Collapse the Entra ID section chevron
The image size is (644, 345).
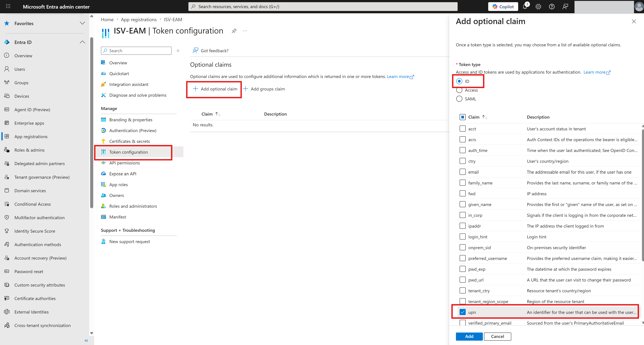point(82,42)
